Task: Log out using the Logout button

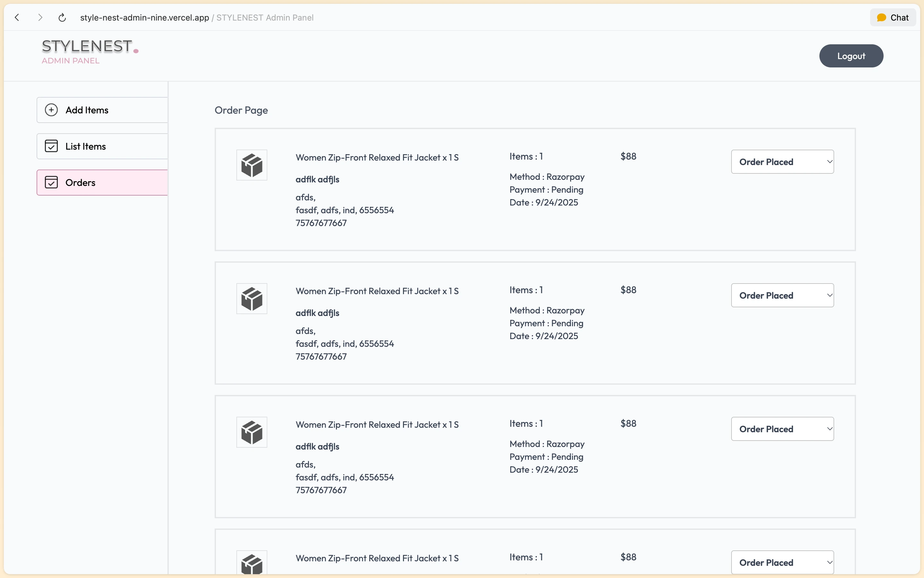Action: click(851, 56)
